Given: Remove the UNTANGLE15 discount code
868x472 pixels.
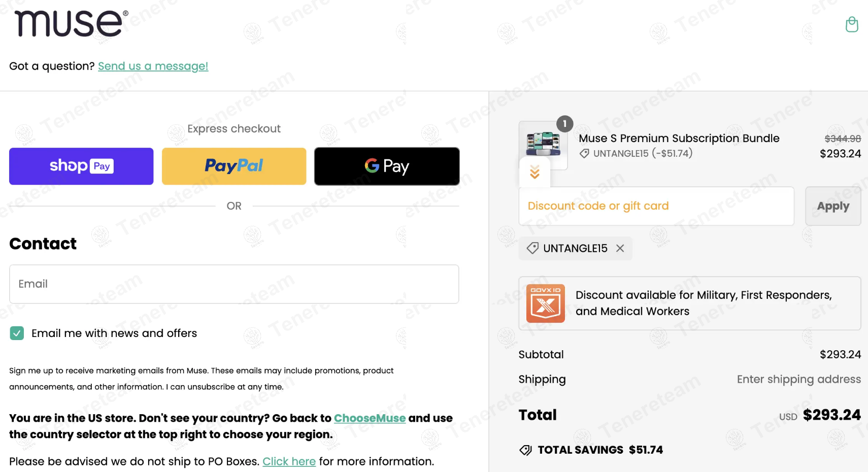Looking at the screenshot, I should point(620,248).
